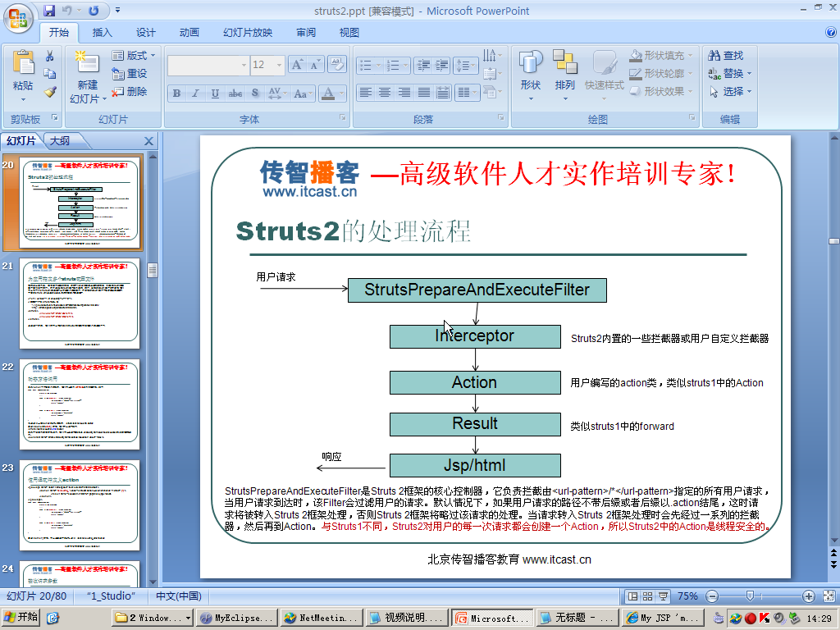The width and height of the screenshot is (840, 630).
Task: Open the Design (设计) ribbon tab
Action: click(145, 32)
